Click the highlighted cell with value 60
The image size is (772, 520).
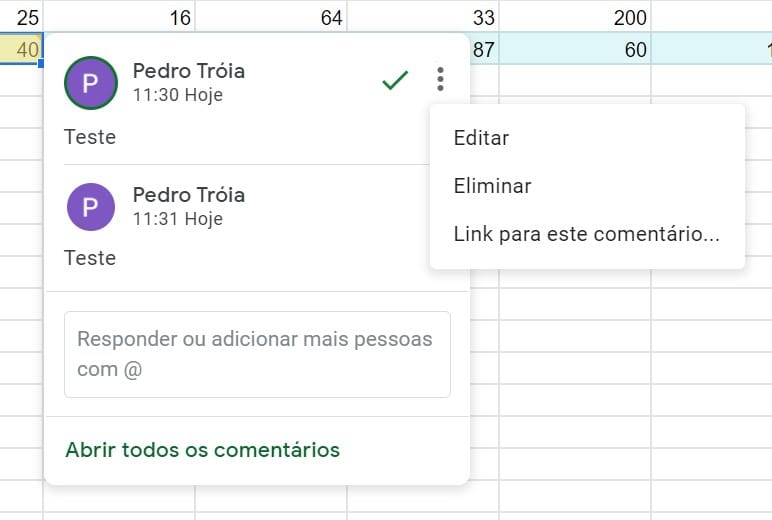click(575, 49)
